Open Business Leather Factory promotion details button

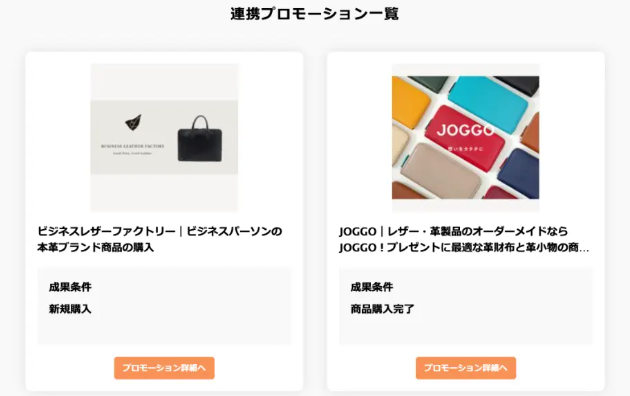(164, 368)
